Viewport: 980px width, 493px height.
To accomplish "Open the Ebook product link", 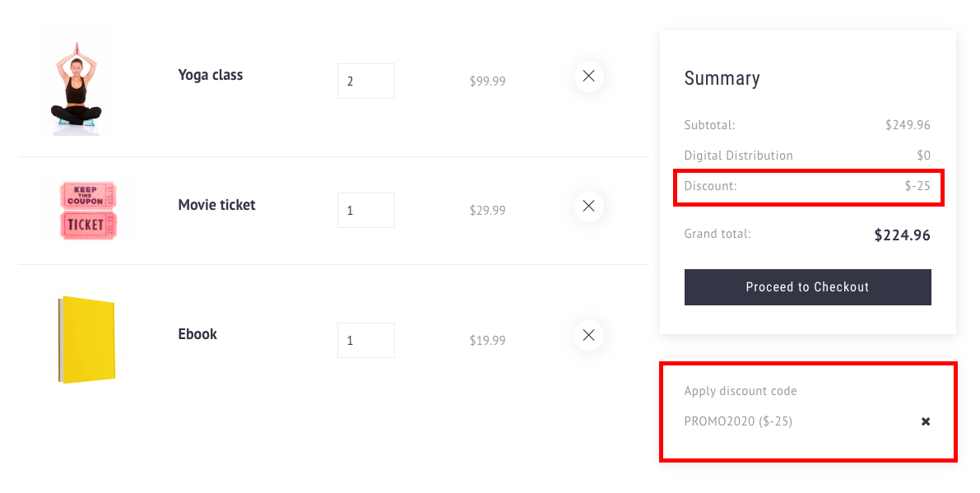I will coord(197,334).
